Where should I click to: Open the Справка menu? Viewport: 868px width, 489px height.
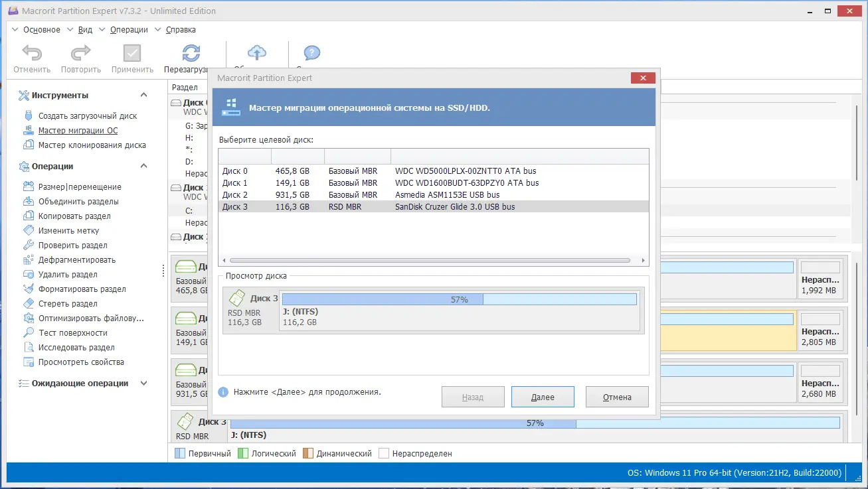(180, 29)
